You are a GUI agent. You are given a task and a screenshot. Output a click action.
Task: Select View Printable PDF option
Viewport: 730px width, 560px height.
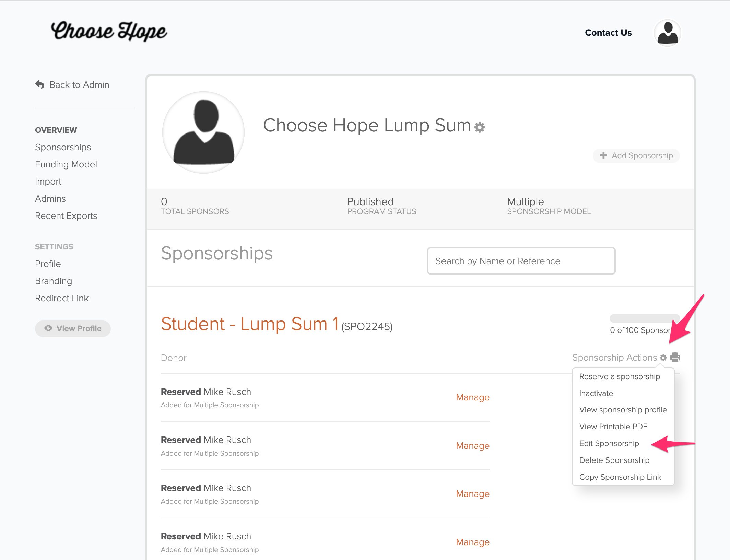point(613,427)
